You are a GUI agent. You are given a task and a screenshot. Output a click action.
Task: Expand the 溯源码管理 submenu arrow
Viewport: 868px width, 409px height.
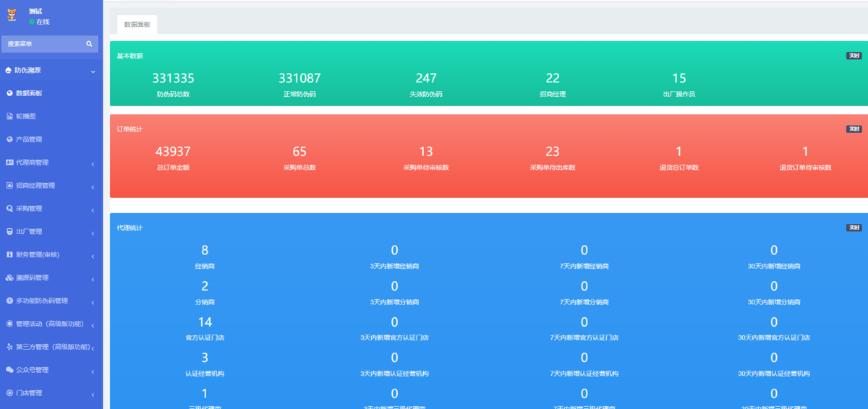pyautogui.click(x=93, y=279)
